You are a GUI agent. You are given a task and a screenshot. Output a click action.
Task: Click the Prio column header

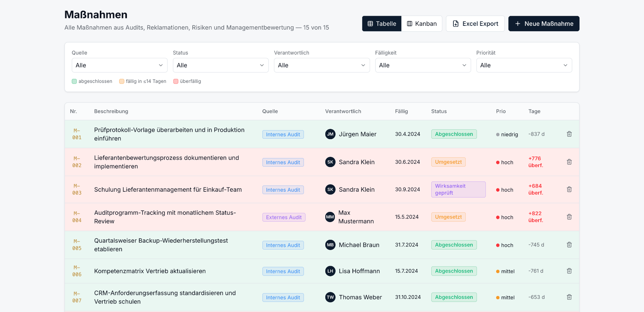tap(501, 111)
